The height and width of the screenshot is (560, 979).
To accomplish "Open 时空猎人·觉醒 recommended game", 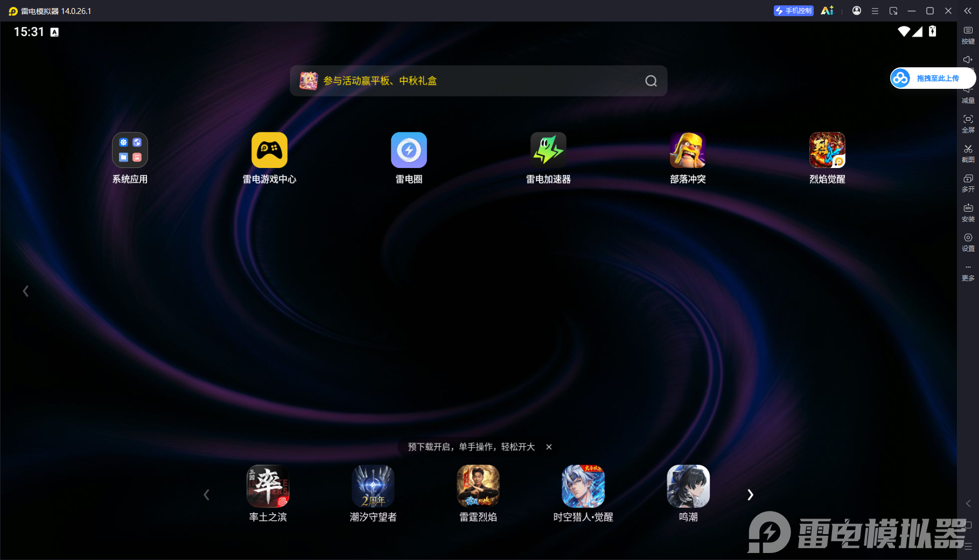I will pyautogui.click(x=583, y=486).
